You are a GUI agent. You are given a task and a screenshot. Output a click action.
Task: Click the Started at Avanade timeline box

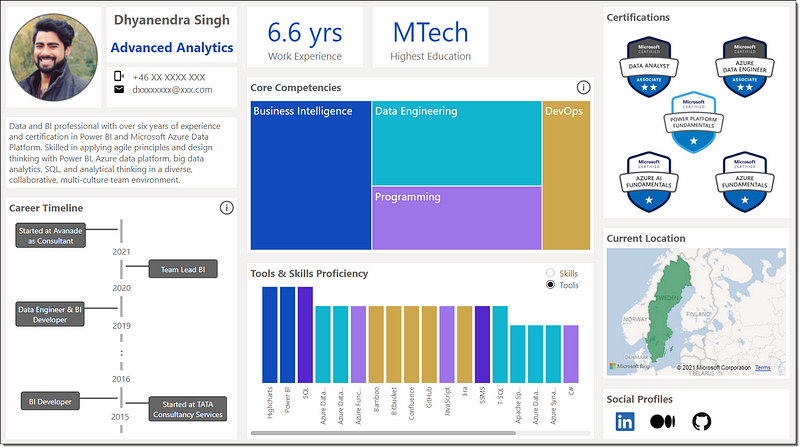[57, 235]
